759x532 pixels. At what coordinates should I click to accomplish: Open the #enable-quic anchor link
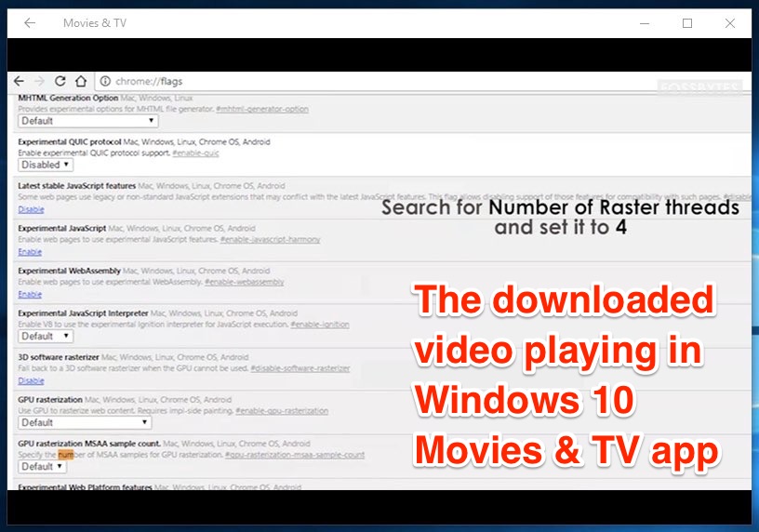coord(195,153)
